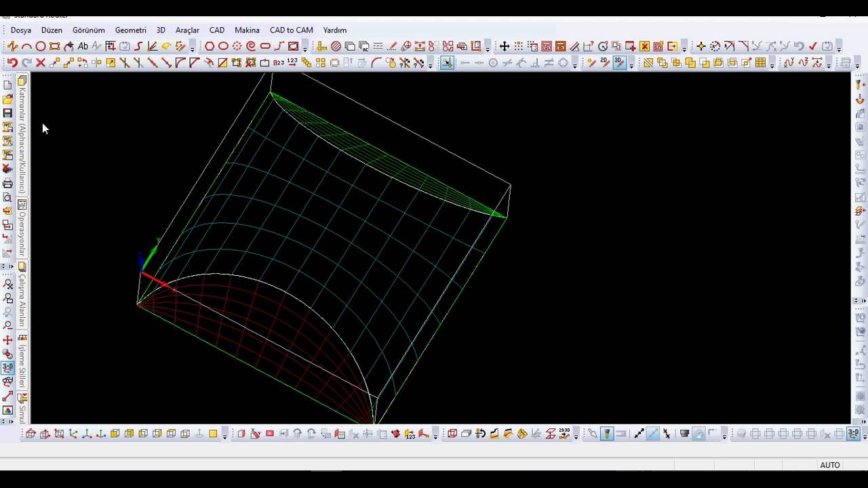Select the Slot shape tool

(x=265, y=46)
